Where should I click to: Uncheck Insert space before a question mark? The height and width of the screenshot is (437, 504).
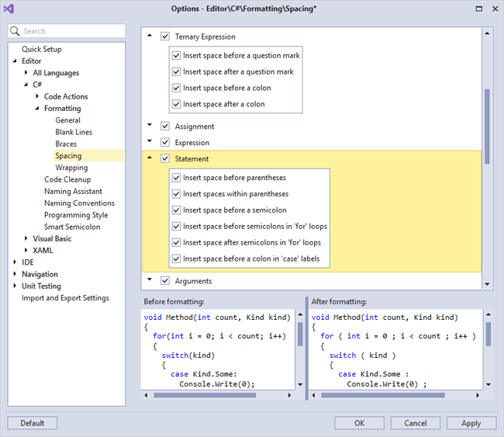point(177,56)
